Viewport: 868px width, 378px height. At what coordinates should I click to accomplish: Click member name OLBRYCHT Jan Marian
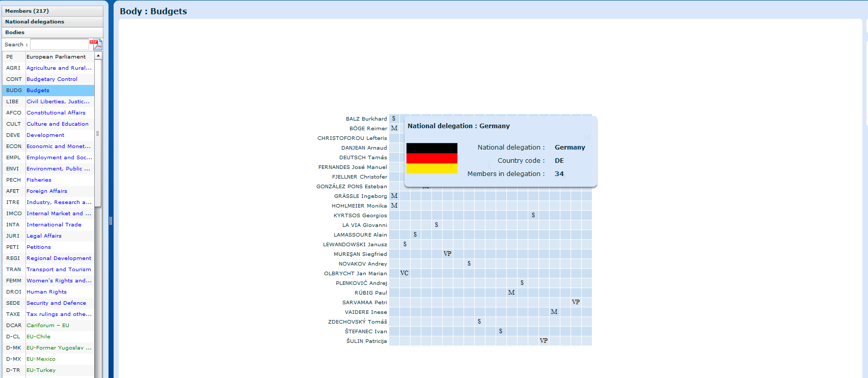point(356,273)
